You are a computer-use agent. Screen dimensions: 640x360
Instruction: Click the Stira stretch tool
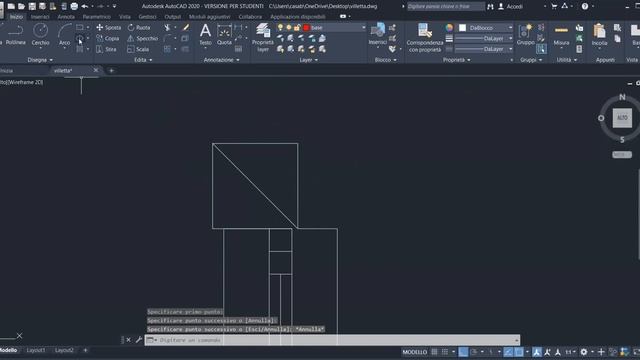[x=107, y=49]
